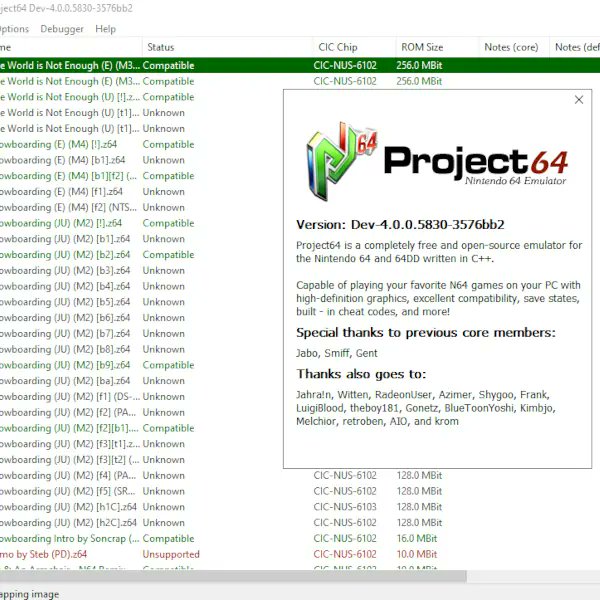Select Snowboarding (E) (M4) [f1].z64 ROM
The width and height of the screenshot is (600, 600).
point(61,192)
